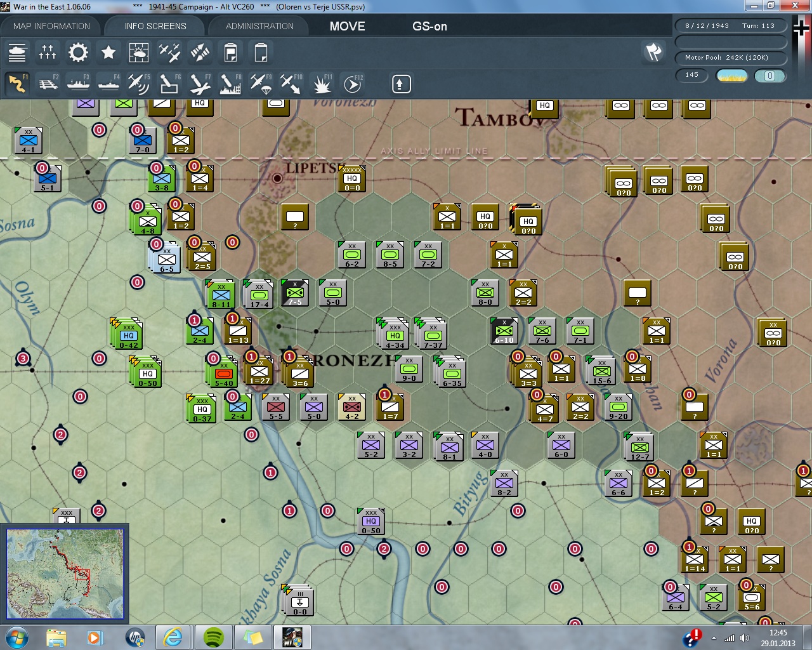Click the Motor Pool status field
The image size is (812, 650).
tap(730, 58)
